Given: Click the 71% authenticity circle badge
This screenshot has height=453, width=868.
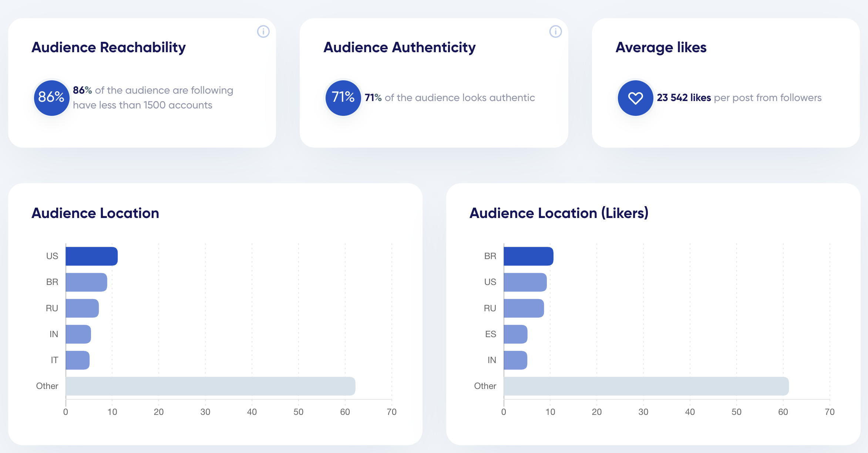Looking at the screenshot, I should click(343, 98).
